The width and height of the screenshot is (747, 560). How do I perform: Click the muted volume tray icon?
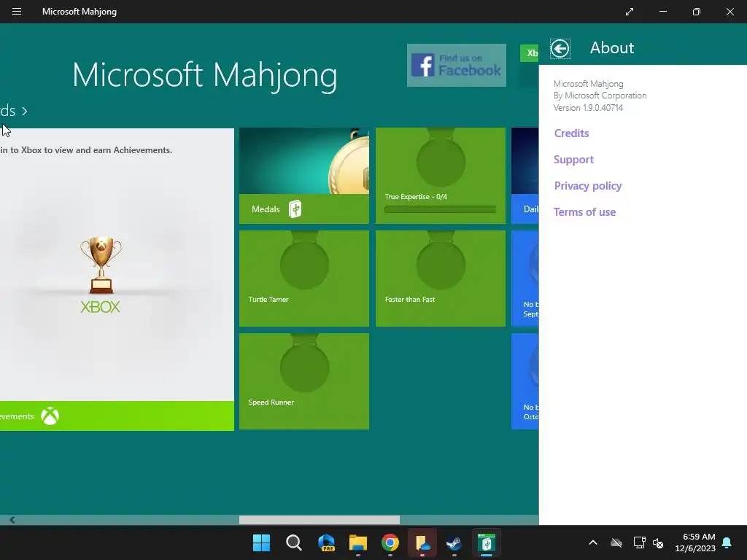[658, 542]
